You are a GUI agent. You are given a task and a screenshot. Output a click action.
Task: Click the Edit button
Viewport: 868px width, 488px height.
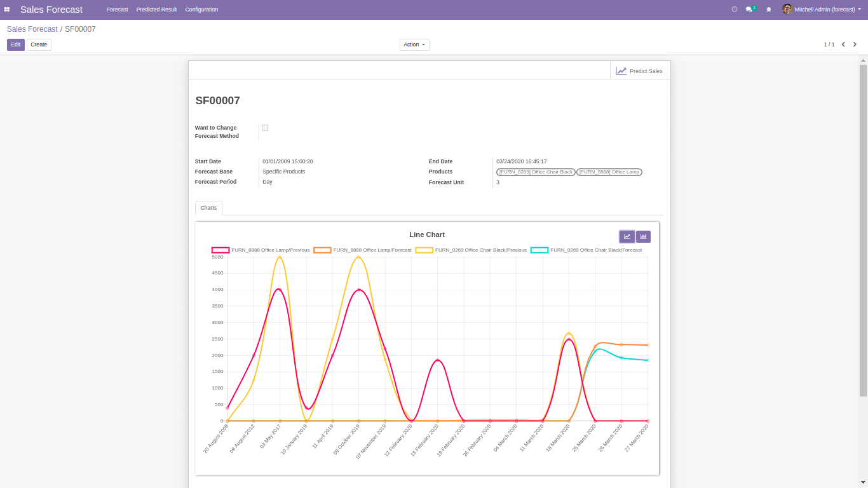click(16, 44)
